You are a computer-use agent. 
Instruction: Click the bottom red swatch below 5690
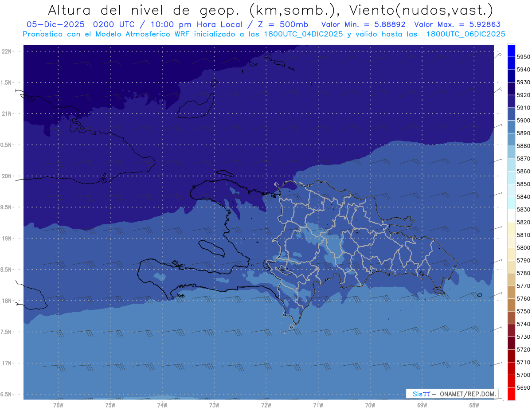point(511,394)
